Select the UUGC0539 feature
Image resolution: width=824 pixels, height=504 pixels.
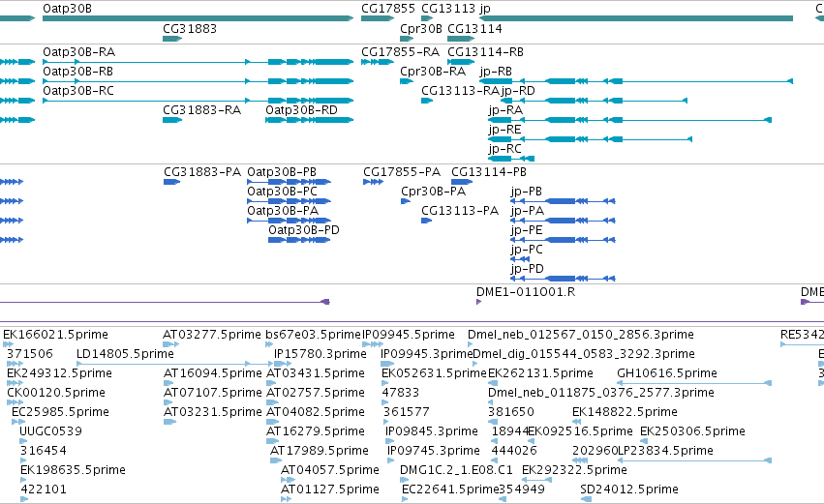click(23, 441)
